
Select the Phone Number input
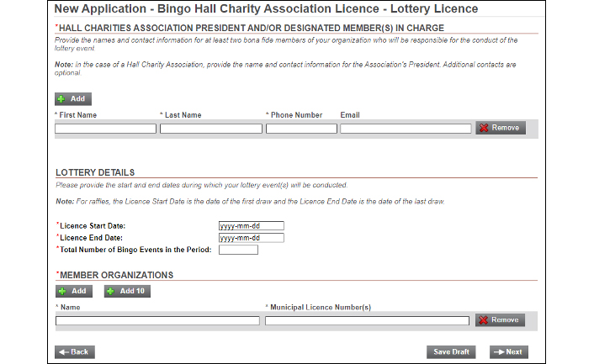301,129
